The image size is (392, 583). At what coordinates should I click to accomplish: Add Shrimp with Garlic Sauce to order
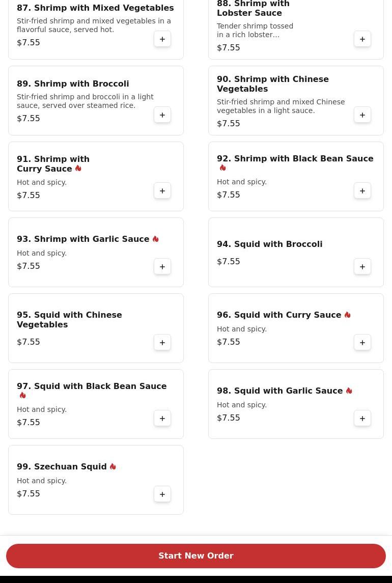pyautogui.click(x=162, y=267)
